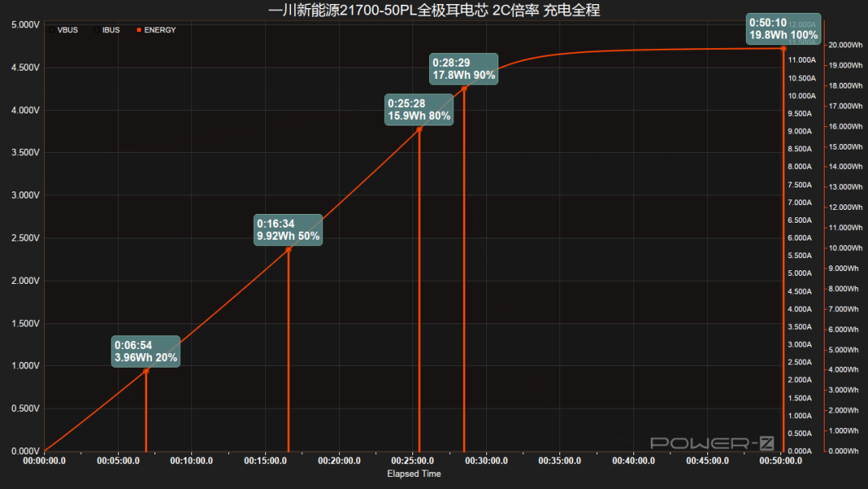The width and height of the screenshot is (868, 489).
Task: Click the 0:16:34 9.92Wh 50% tooltip
Action: click(288, 230)
